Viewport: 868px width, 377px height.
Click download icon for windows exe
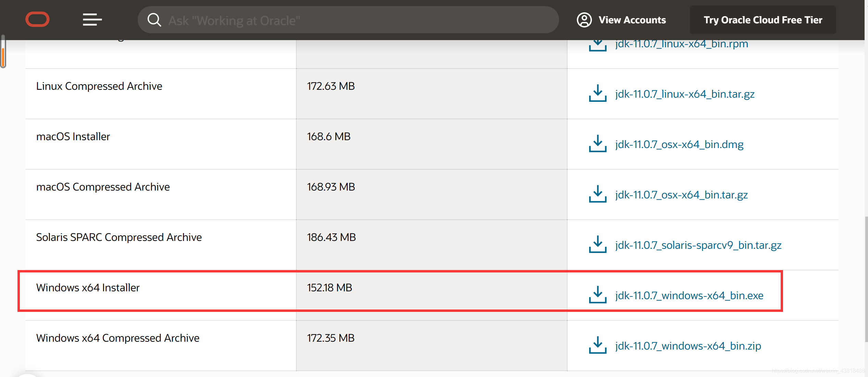pyautogui.click(x=597, y=295)
